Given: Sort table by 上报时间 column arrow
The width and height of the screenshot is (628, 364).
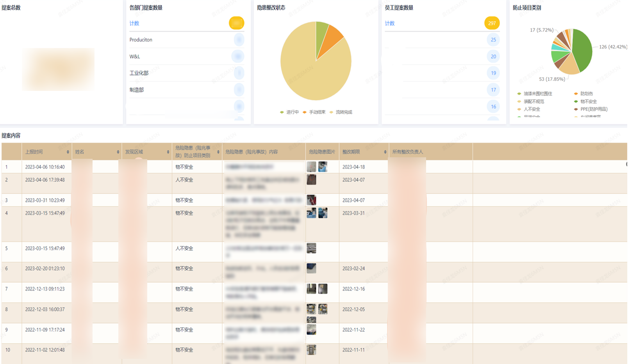Looking at the screenshot, I should (x=68, y=152).
